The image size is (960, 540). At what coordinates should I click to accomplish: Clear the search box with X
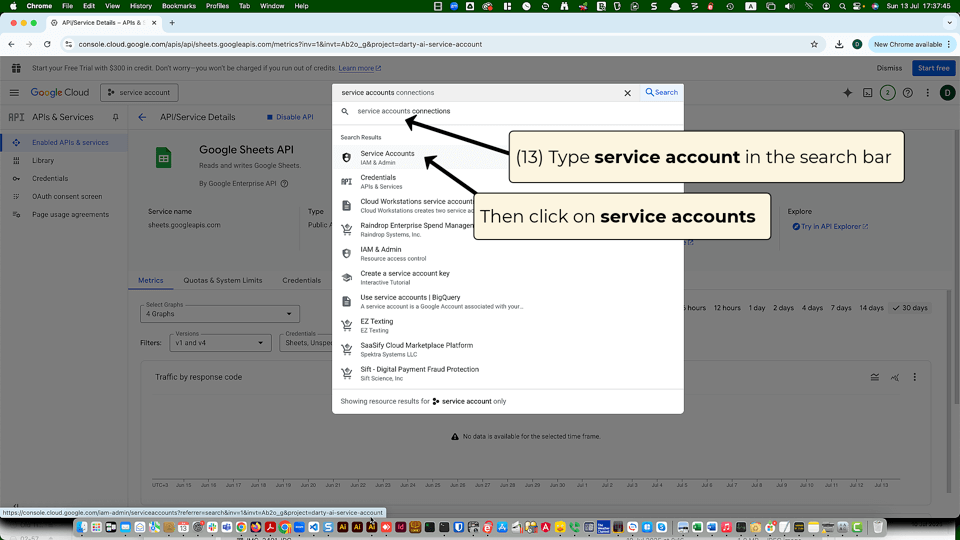tap(627, 93)
